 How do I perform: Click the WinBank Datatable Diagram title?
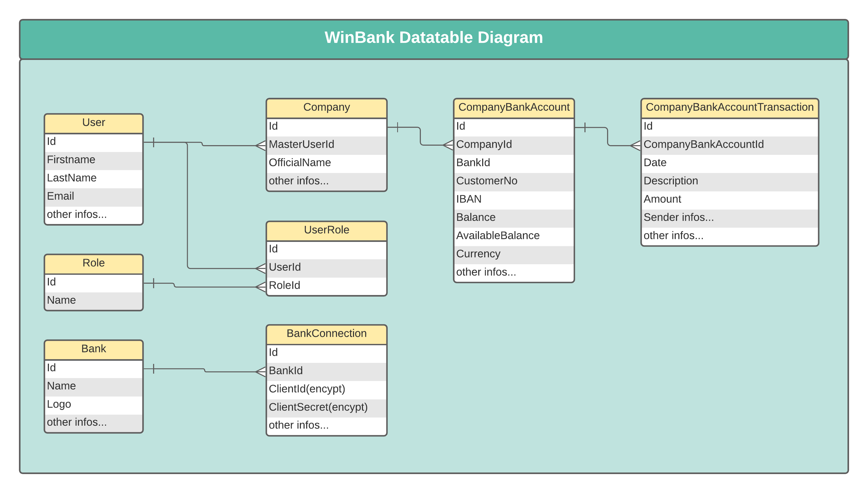pos(433,38)
